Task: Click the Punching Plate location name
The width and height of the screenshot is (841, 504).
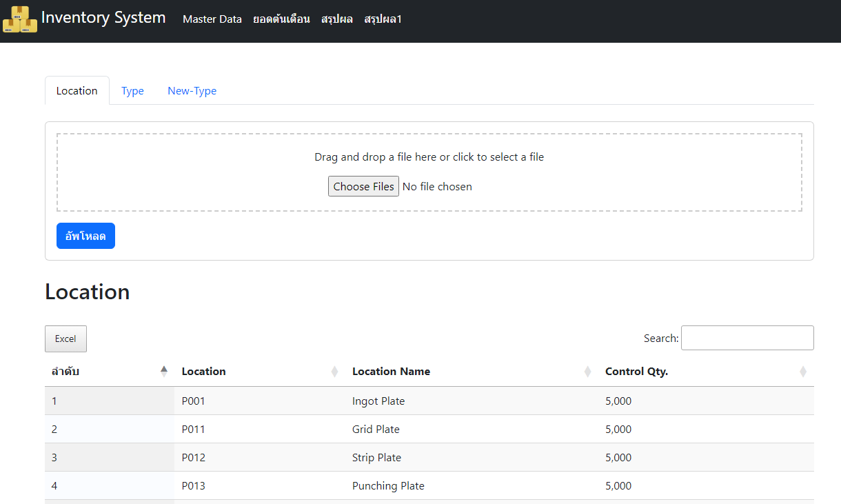Action: 388,486
